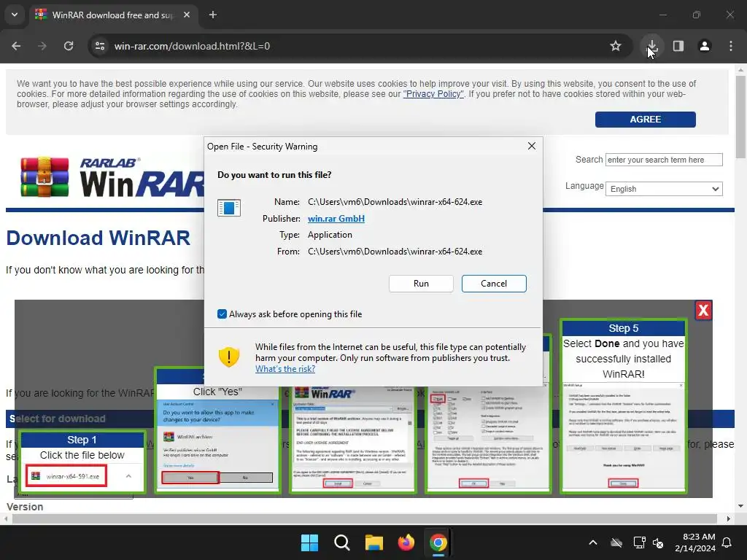Open the tab search chevron
The width and height of the screenshot is (747, 560).
(x=15, y=15)
